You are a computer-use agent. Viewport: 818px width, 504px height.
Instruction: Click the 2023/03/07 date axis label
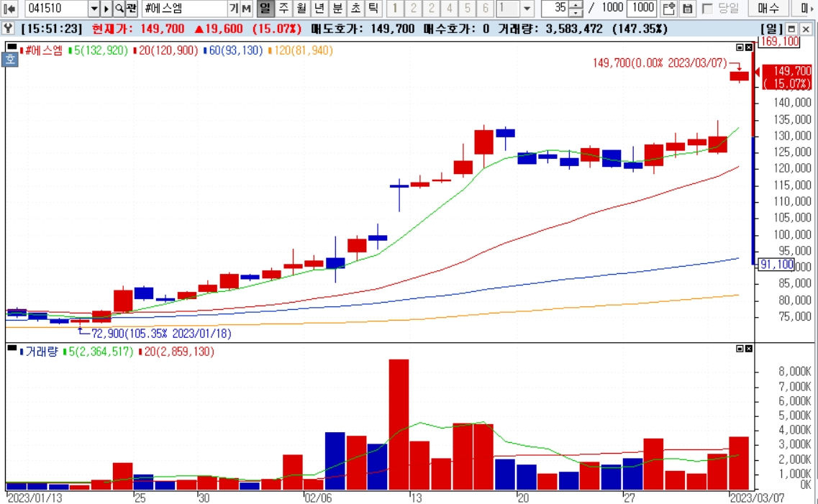[756, 498]
